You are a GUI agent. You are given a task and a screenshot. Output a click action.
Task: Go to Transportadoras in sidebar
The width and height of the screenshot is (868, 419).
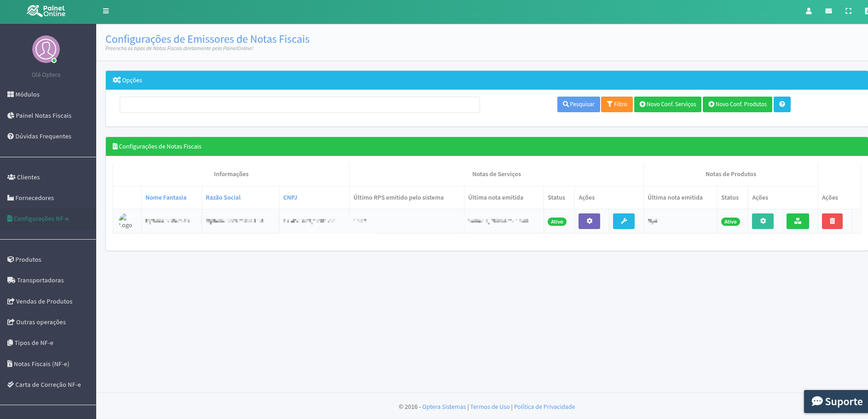(40, 281)
